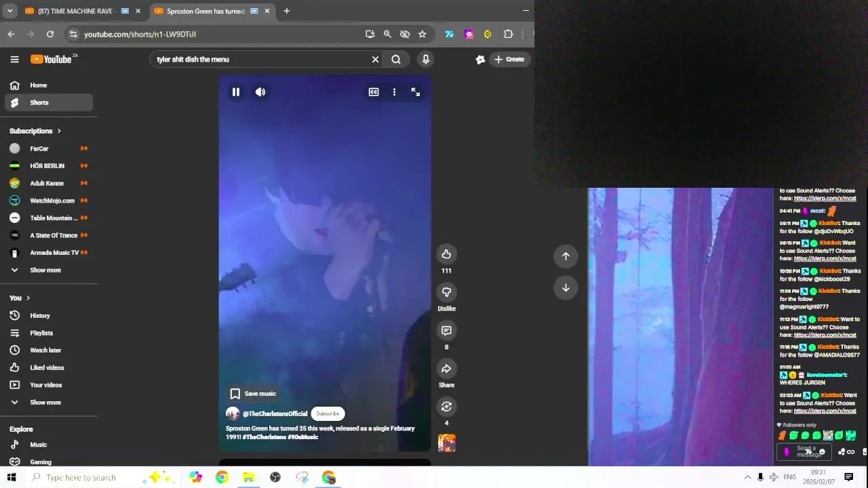Open the icon left of Create
The width and height of the screenshot is (868, 488).
(480, 59)
